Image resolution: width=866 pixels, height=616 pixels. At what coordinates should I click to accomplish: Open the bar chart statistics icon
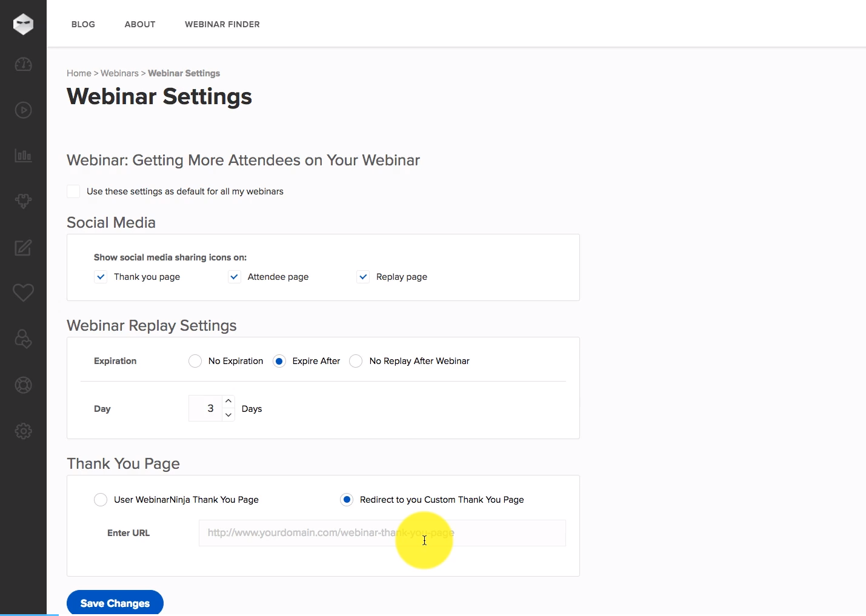click(23, 156)
